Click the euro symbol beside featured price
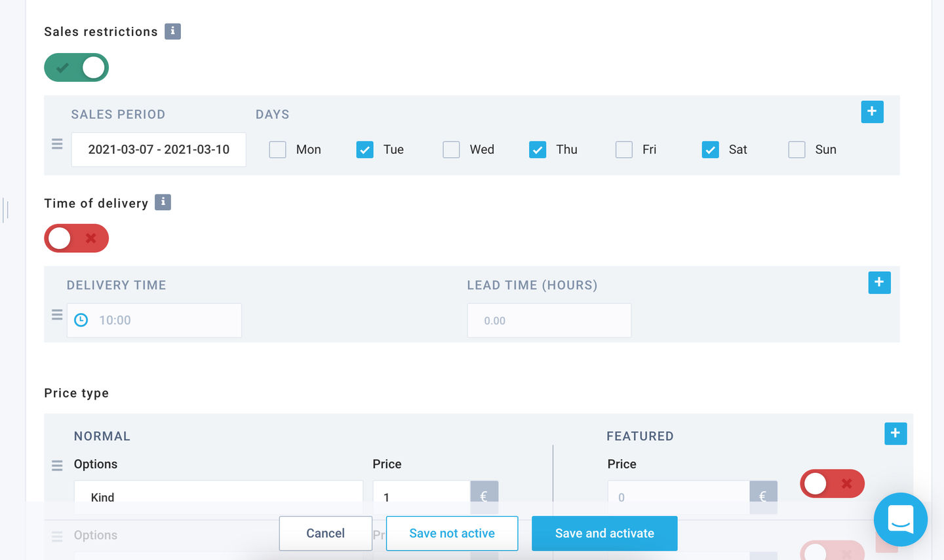Screen dimensions: 944x560 point(763,496)
